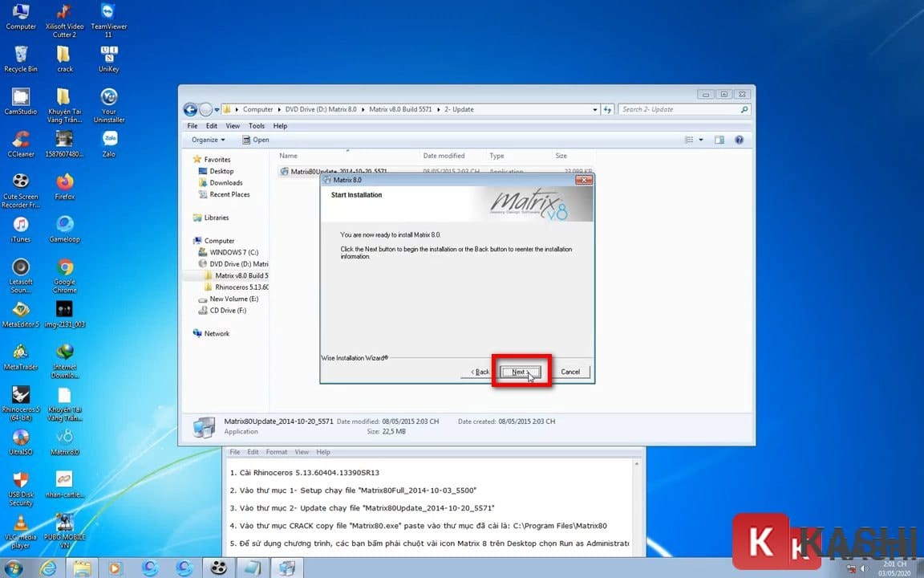Click the Explorer help question mark icon

pyautogui.click(x=739, y=140)
